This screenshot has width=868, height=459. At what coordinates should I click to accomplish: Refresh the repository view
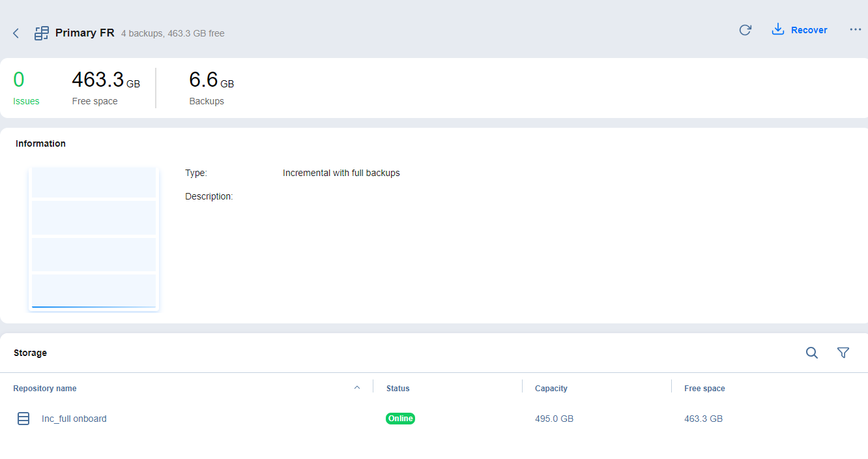coord(745,30)
